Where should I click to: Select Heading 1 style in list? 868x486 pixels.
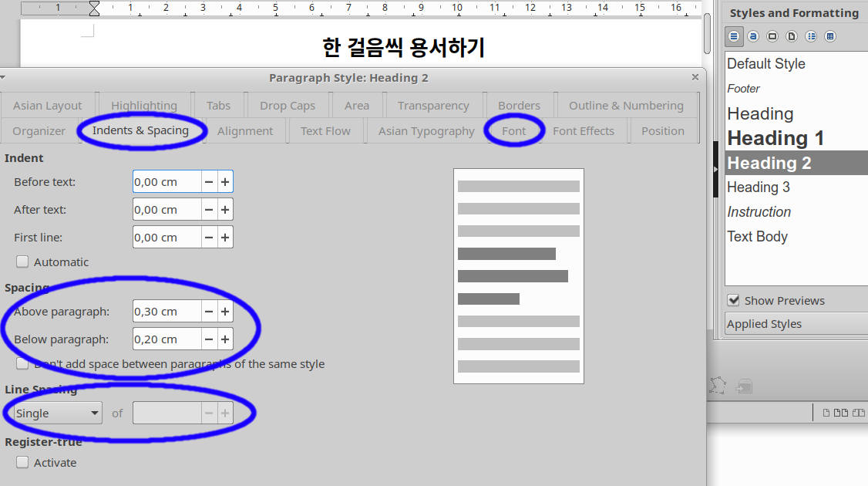pyautogui.click(x=796, y=138)
